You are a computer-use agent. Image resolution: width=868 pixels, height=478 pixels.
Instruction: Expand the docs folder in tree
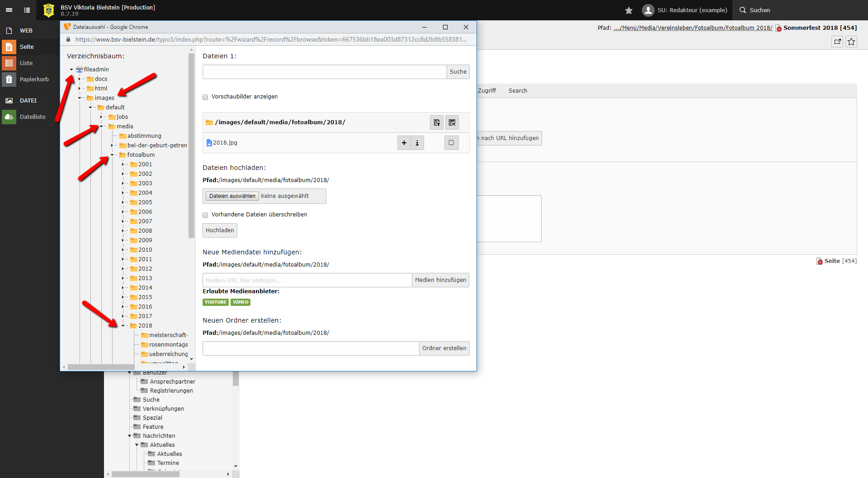tap(80, 79)
